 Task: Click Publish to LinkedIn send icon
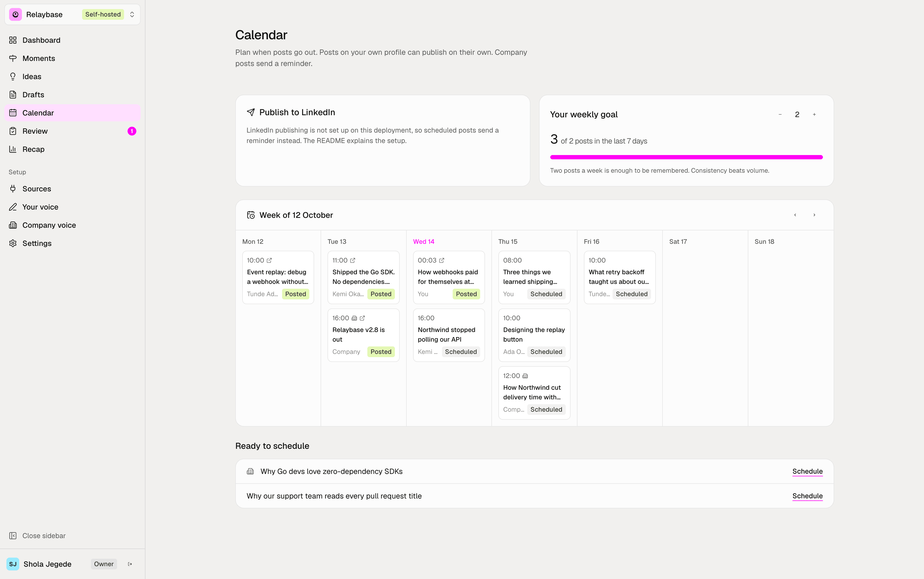coord(251,112)
